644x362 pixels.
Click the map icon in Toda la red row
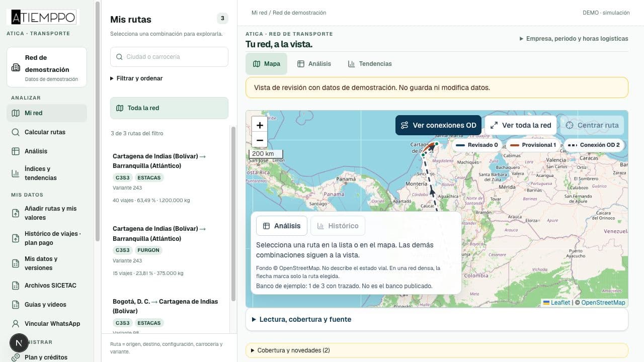click(120, 108)
